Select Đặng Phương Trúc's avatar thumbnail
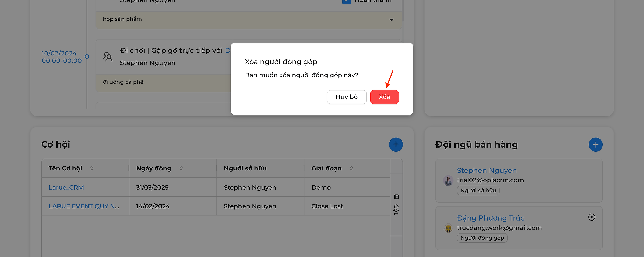The width and height of the screenshot is (644, 257). [x=448, y=228]
